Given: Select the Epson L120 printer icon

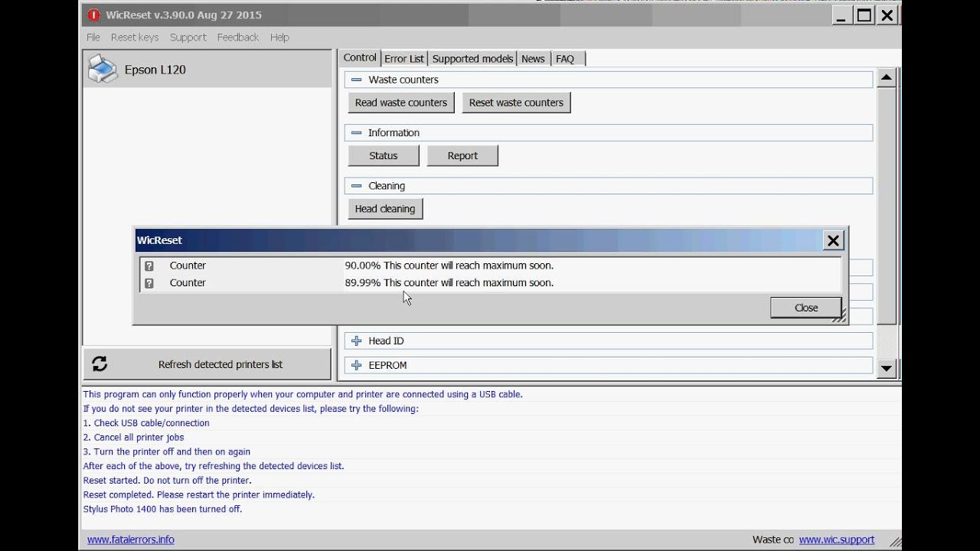Looking at the screenshot, I should tap(103, 69).
